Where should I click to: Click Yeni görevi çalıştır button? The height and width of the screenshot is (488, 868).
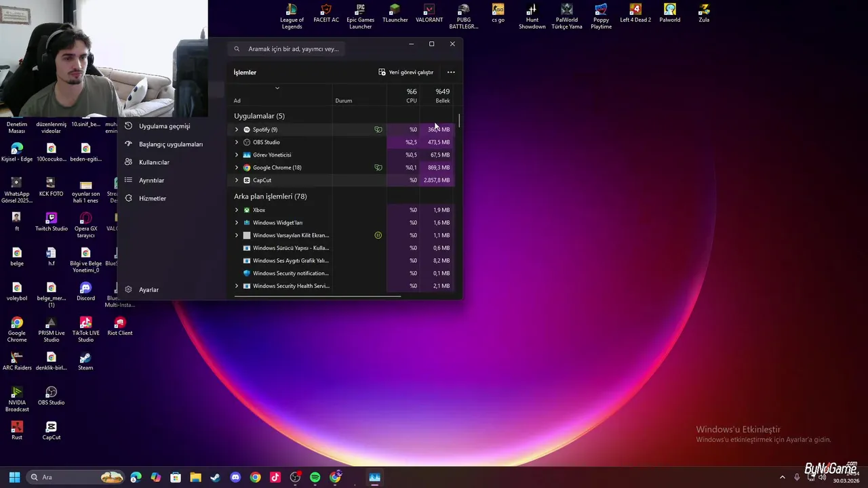[406, 72]
